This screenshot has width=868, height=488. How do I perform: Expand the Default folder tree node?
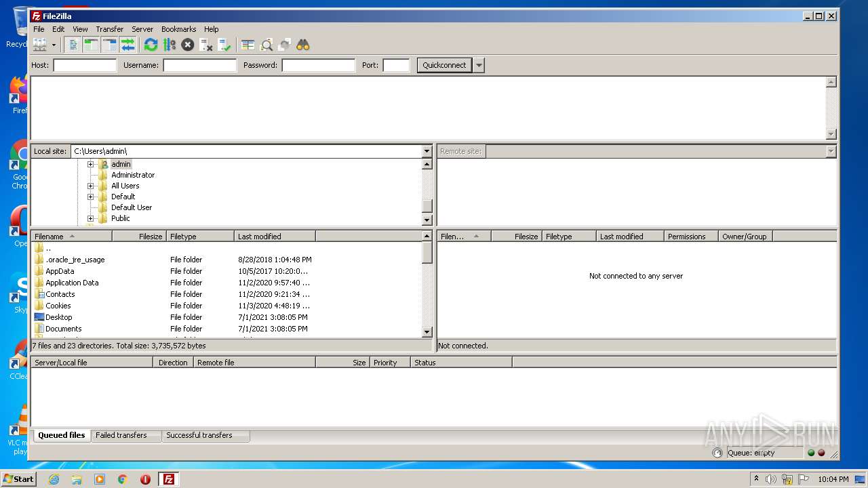pyautogui.click(x=90, y=197)
